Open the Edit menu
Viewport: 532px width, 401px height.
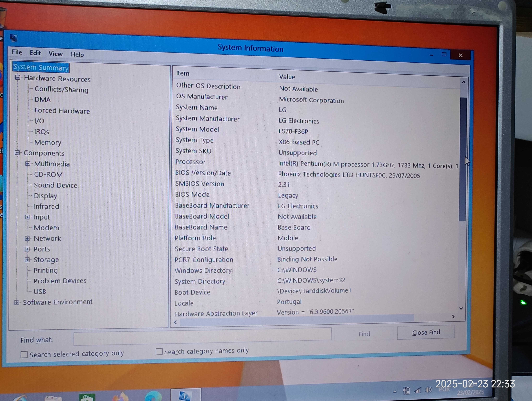coord(35,53)
